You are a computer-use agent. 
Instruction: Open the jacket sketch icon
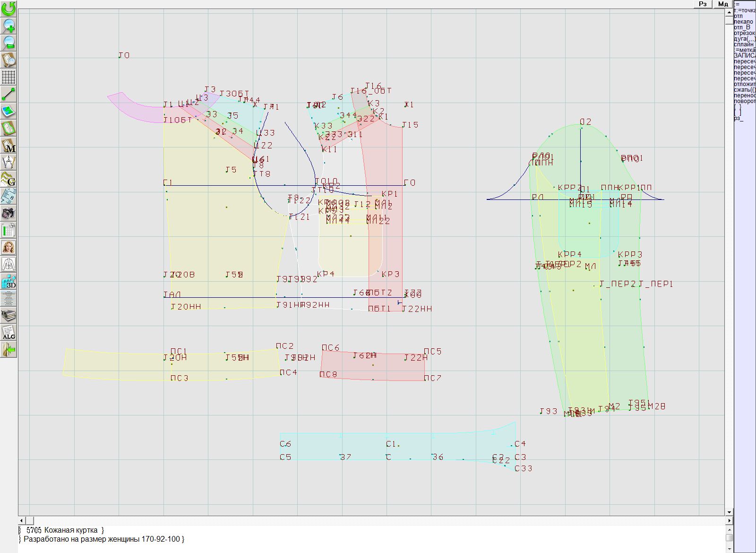tap(9, 264)
